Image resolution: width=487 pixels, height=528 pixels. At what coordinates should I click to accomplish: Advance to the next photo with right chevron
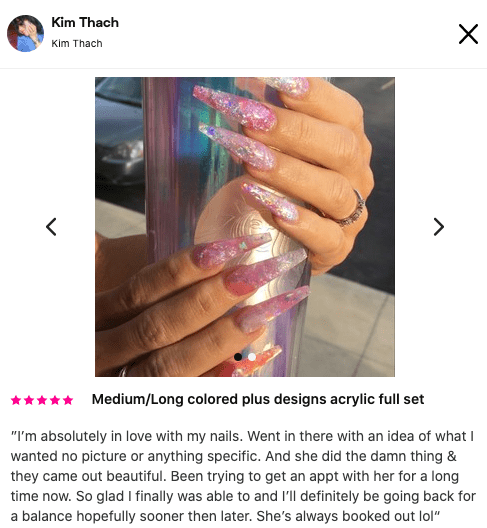[x=439, y=227]
